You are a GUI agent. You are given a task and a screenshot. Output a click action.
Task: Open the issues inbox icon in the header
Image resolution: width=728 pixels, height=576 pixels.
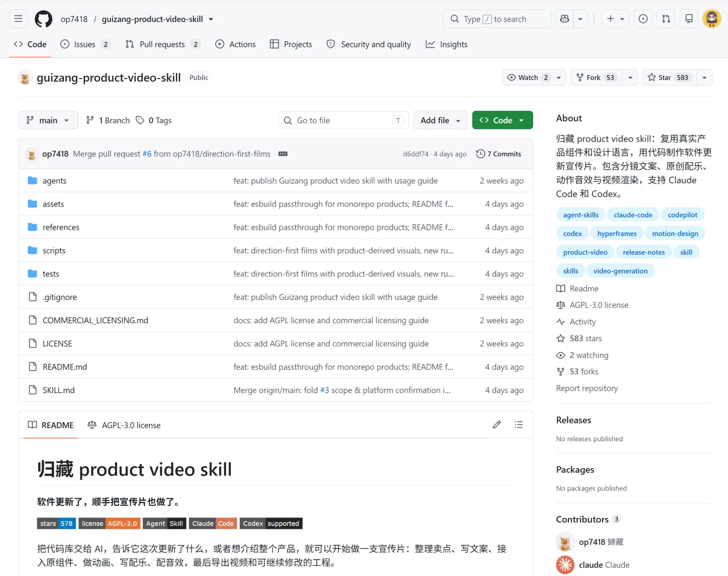tap(643, 19)
